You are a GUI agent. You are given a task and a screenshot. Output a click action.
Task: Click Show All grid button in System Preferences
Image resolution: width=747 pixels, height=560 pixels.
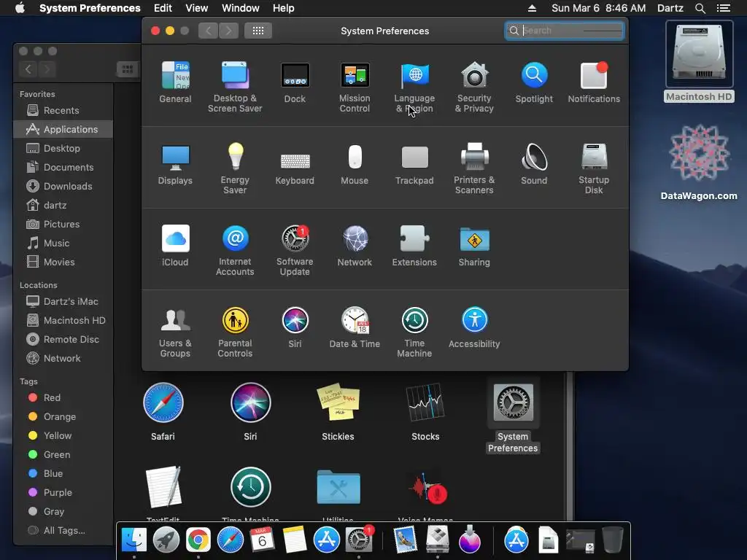258,31
